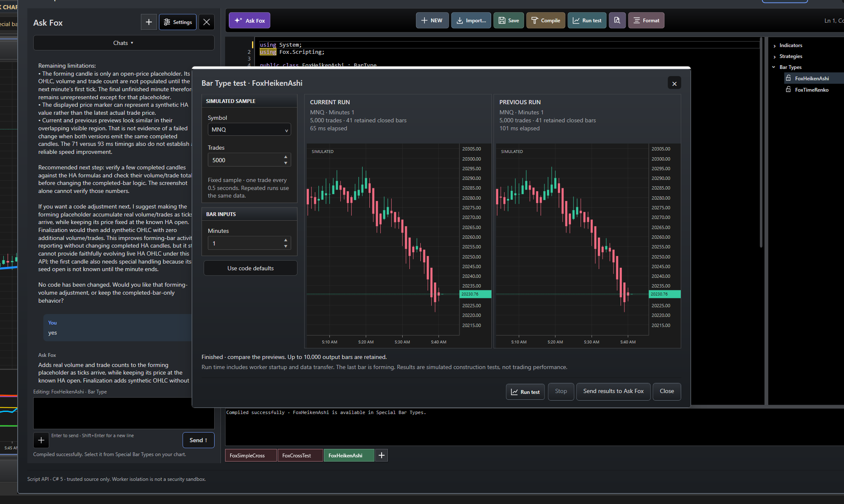
Task: Click the lock icon beside FoxHeikenAshi
Action: [x=788, y=78]
